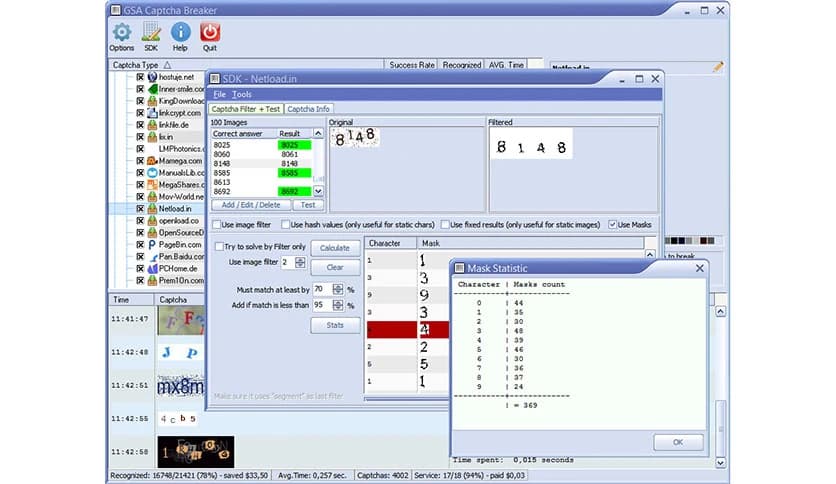Viewport: 836px width, 484px height.
Task: Click the mx8m captcha thumbnail
Action: 181,386
